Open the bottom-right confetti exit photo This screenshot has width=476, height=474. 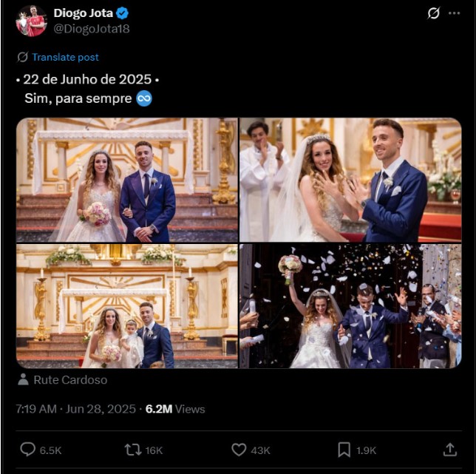coord(350,306)
